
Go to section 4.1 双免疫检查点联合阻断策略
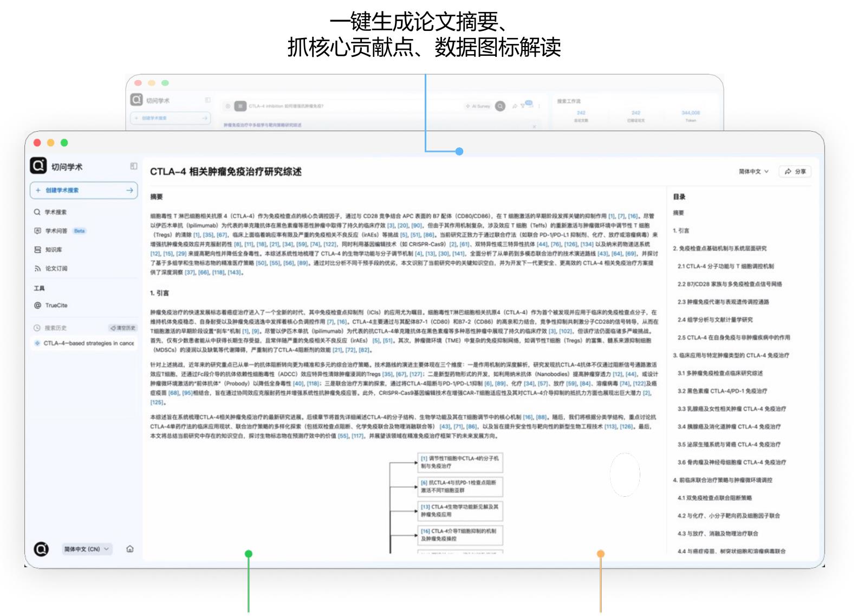click(714, 498)
